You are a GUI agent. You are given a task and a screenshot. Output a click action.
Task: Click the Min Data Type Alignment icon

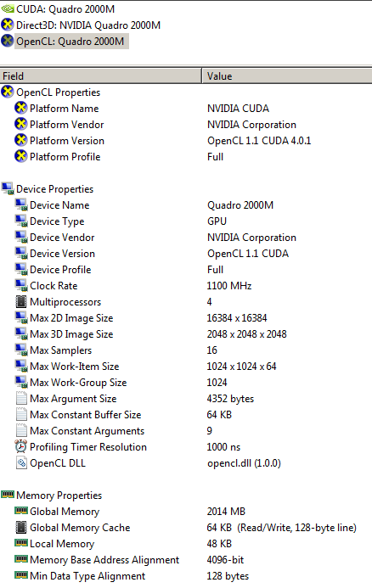pos(21,575)
